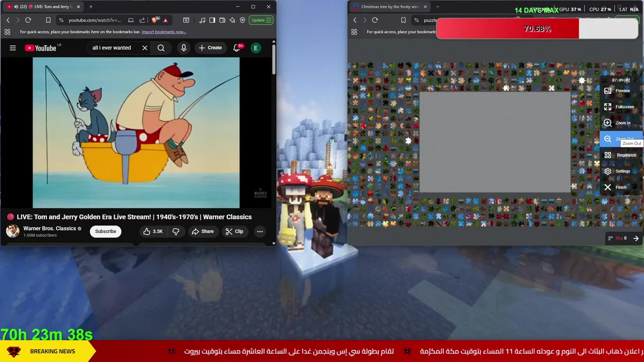Open the Warner Bros. Classics channel name
Screen dimensions: 644x362
49,228
